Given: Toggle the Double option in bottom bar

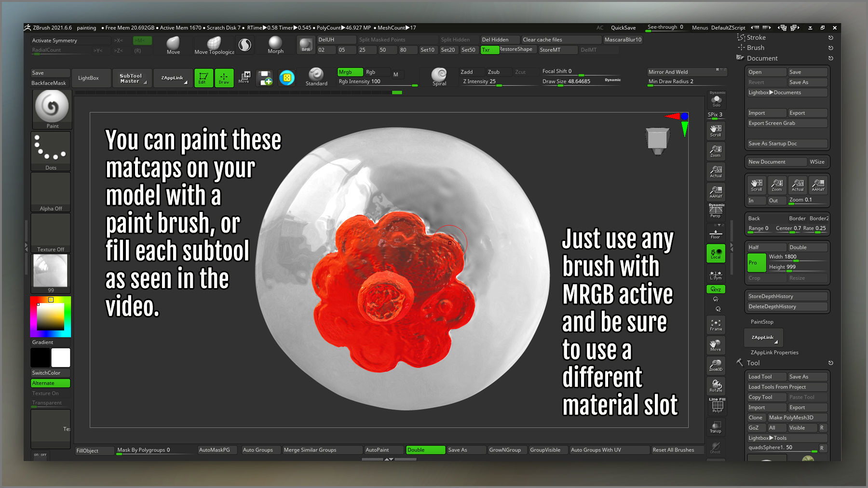Looking at the screenshot, I should (425, 450).
